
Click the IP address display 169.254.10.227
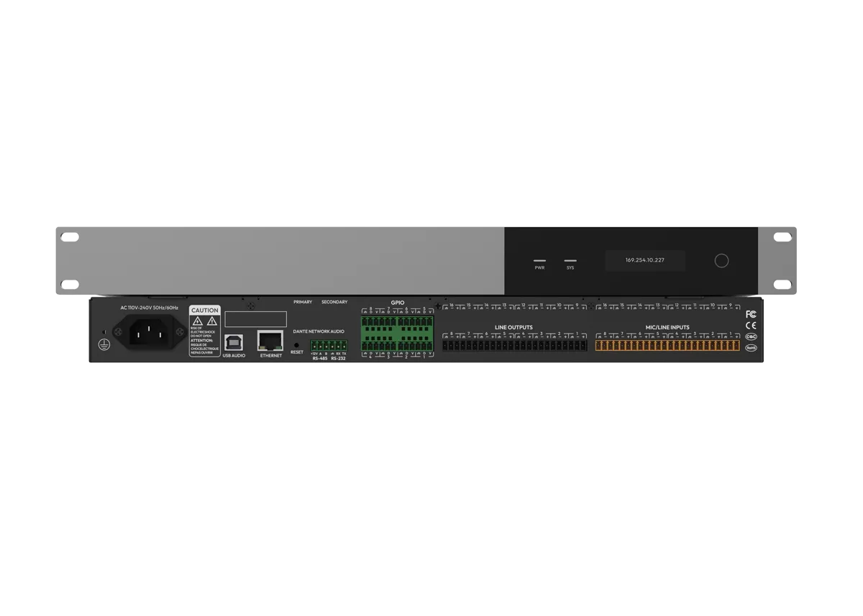click(644, 260)
